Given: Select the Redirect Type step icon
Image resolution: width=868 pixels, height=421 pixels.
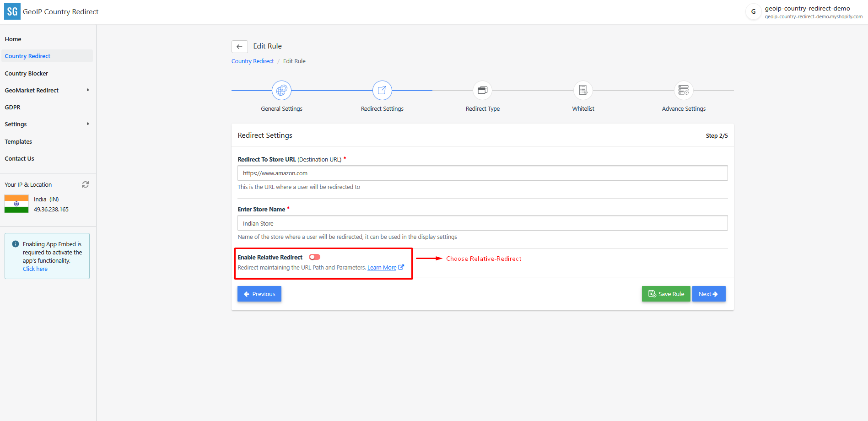Looking at the screenshot, I should [x=482, y=91].
